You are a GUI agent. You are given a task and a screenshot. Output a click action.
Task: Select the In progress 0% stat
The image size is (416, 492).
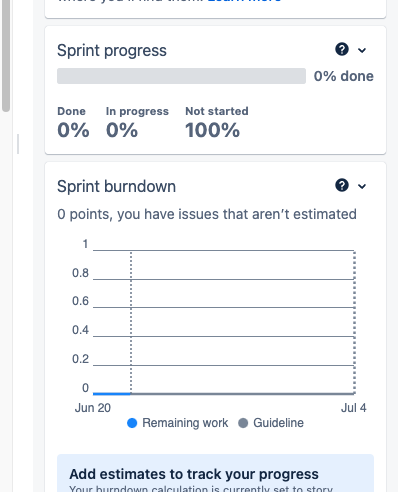pos(137,122)
